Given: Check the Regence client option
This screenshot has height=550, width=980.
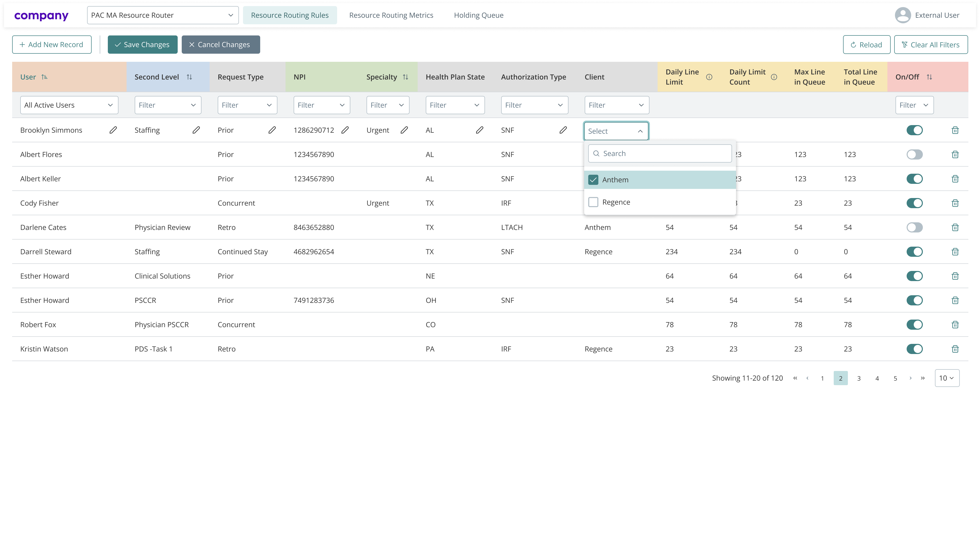Looking at the screenshot, I should point(593,202).
